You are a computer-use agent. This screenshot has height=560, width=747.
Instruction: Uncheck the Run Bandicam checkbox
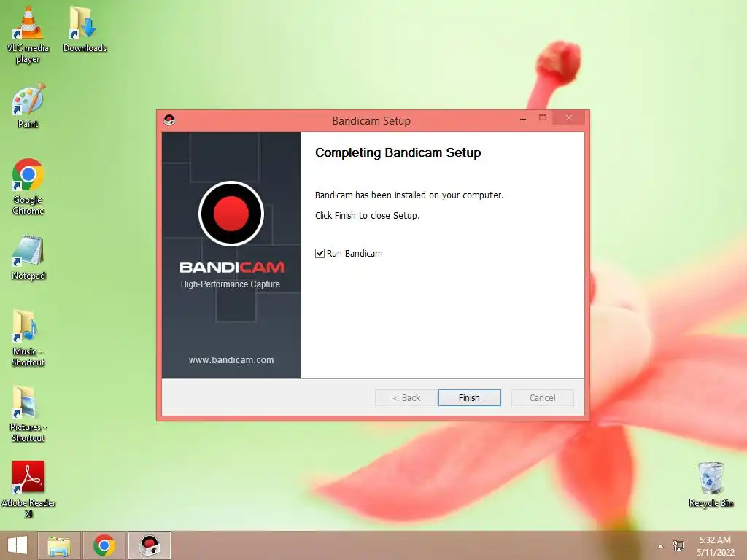[x=320, y=253]
